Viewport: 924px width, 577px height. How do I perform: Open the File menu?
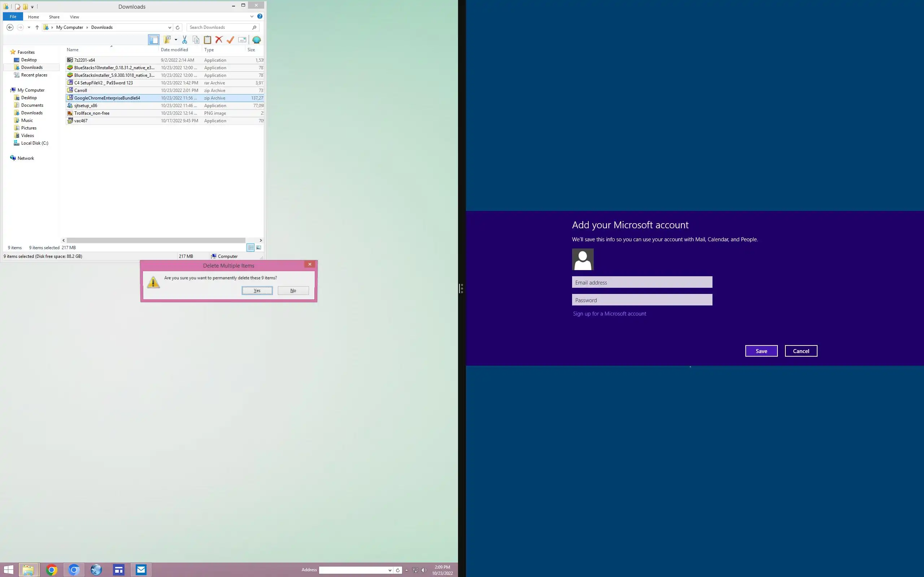tap(13, 17)
